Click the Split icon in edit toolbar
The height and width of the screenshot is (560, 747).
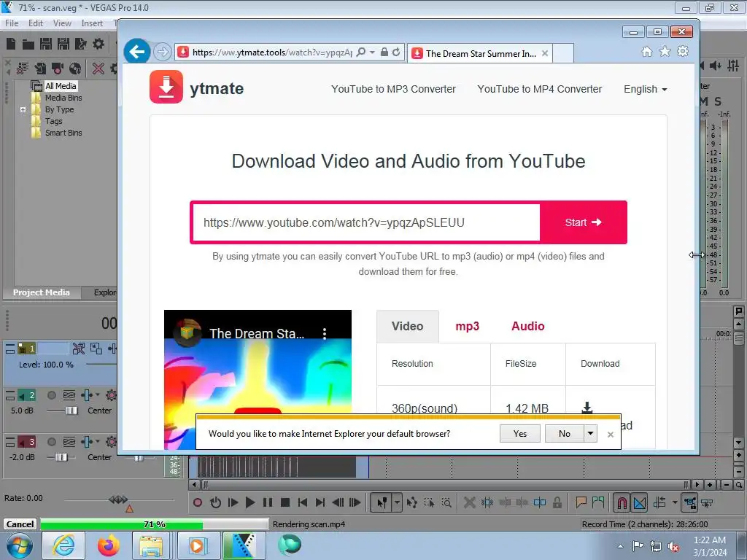(x=540, y=502)
